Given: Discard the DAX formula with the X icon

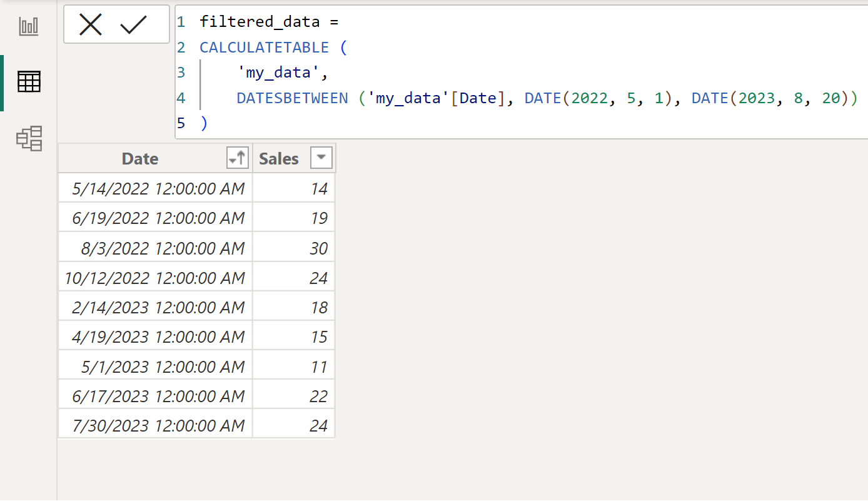Looking at the screenshot, I should click(91, 24).
